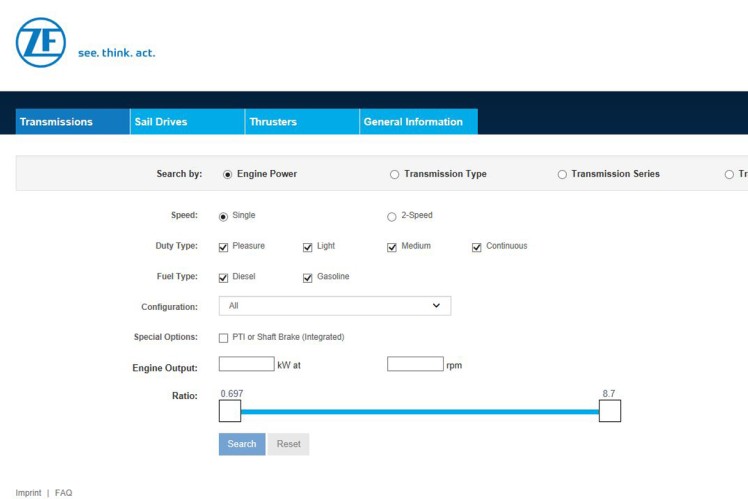Viewport: 748px width, 499px height.
Task: Click the minimum Ratio slider handle
Action: tap(230, 411)
